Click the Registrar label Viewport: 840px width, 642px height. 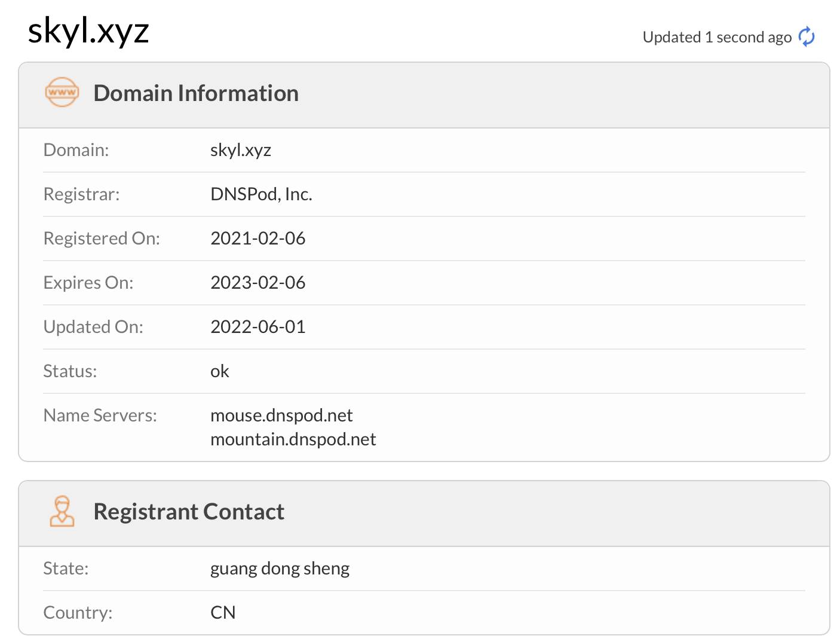click(82, 194)
